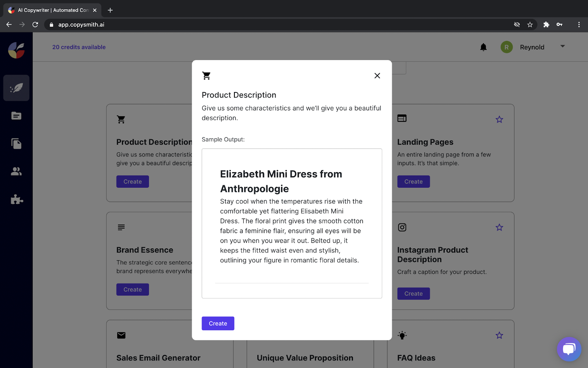Click the browser back arrow

[9, 25]
